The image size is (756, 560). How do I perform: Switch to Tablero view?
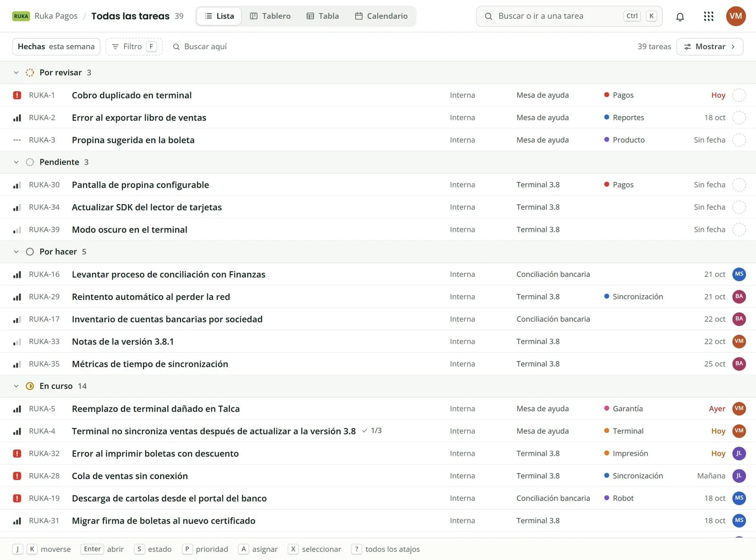pyautogui.click(x=270, y=16)
